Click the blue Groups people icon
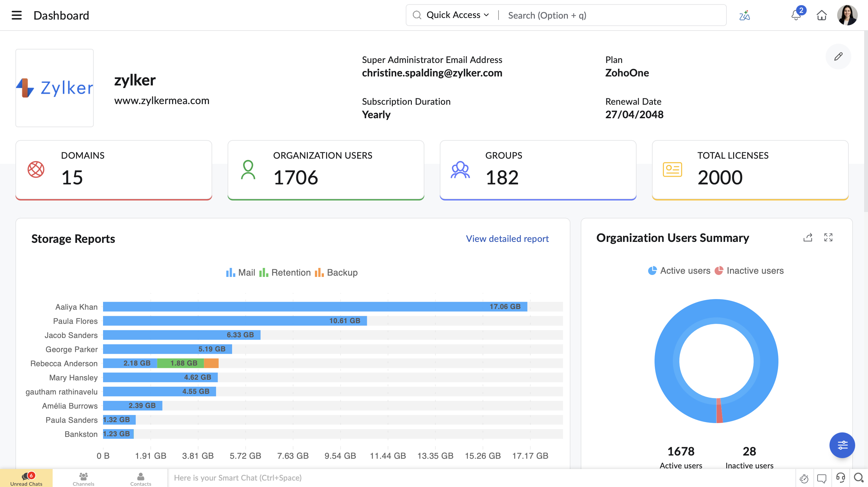The image size is (868, 487). 460,170
